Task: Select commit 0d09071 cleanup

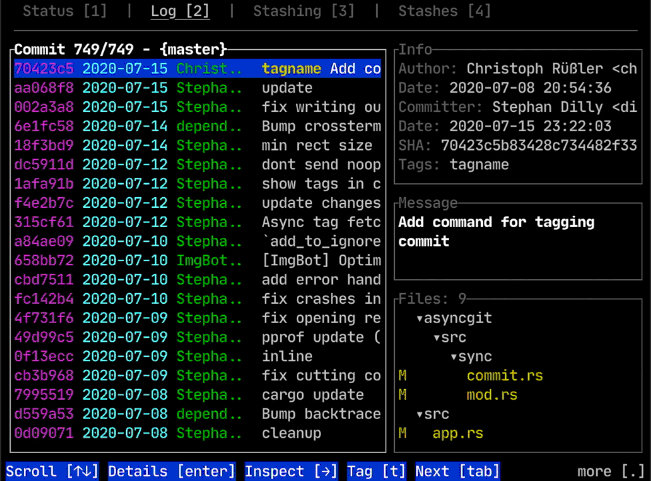Action: [197, 433]
